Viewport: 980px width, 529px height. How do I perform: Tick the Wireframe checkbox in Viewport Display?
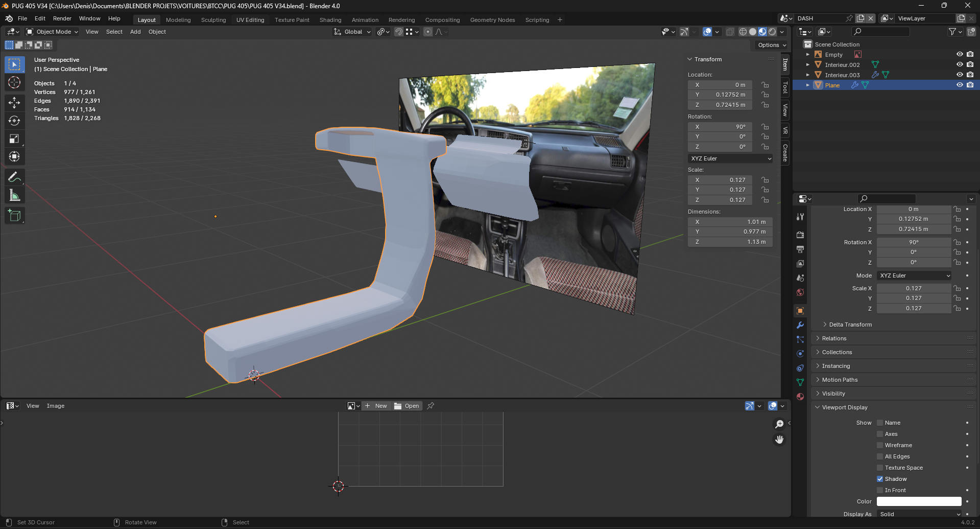point(880,445)
